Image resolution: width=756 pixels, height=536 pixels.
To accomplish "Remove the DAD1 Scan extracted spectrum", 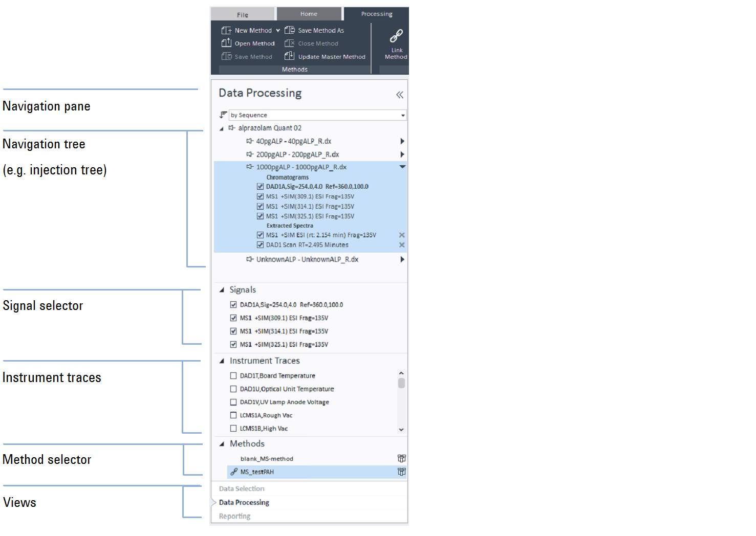I will click(402, 245).
